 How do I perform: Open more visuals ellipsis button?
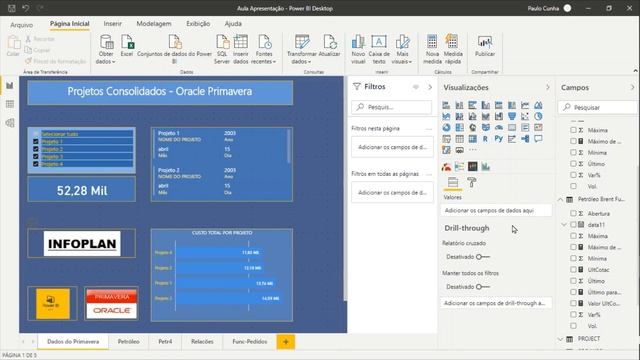(473, 150)
